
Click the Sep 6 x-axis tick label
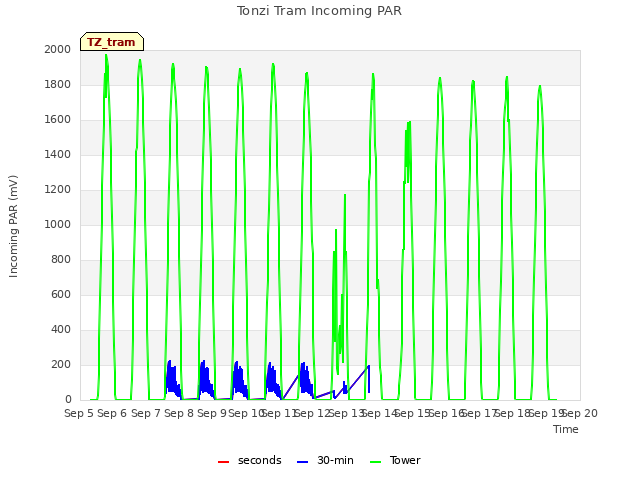click(x=112, y=413)
